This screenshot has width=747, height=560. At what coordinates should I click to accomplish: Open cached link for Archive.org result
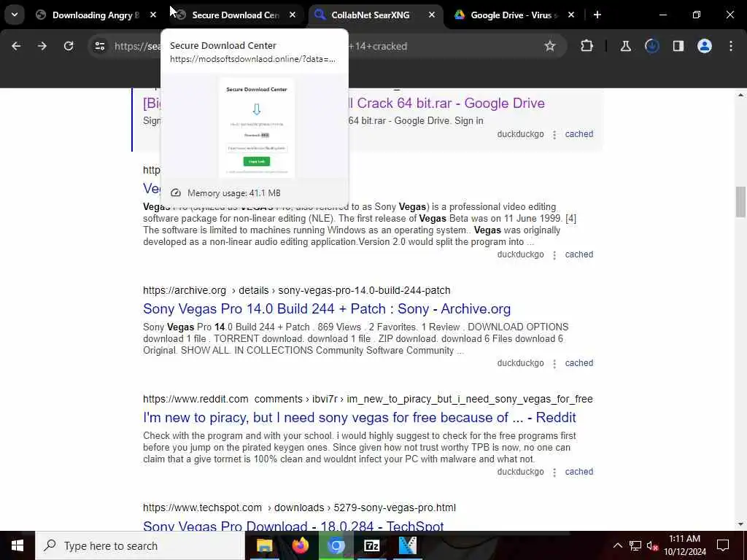coord(578,363)
